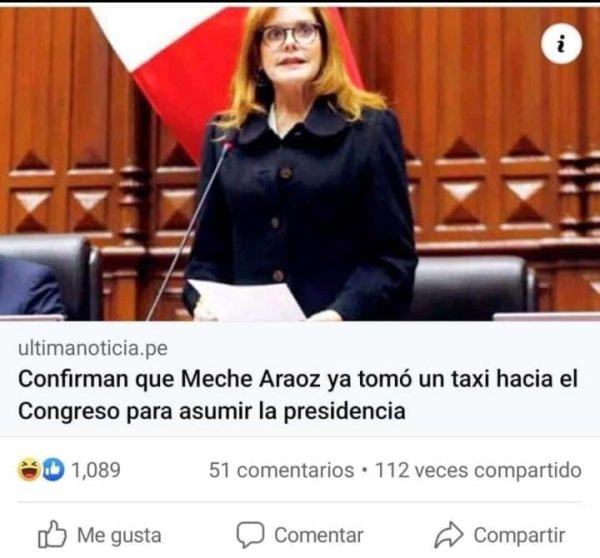
Task: Open the 51 comentarios link
Action: [x=281, y=470]
